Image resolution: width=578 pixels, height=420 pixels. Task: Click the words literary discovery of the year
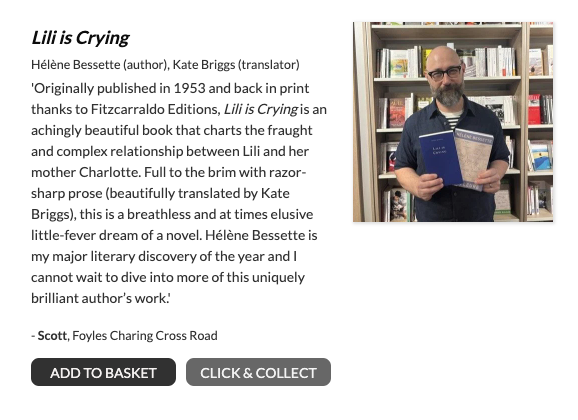pos(178,257)
